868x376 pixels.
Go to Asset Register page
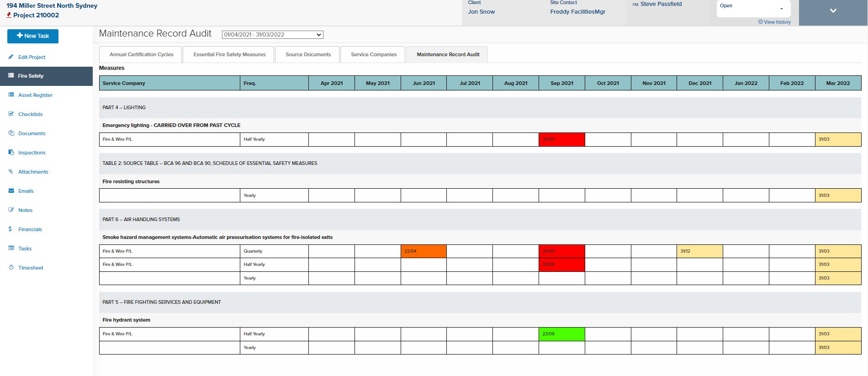pos(35,95)
